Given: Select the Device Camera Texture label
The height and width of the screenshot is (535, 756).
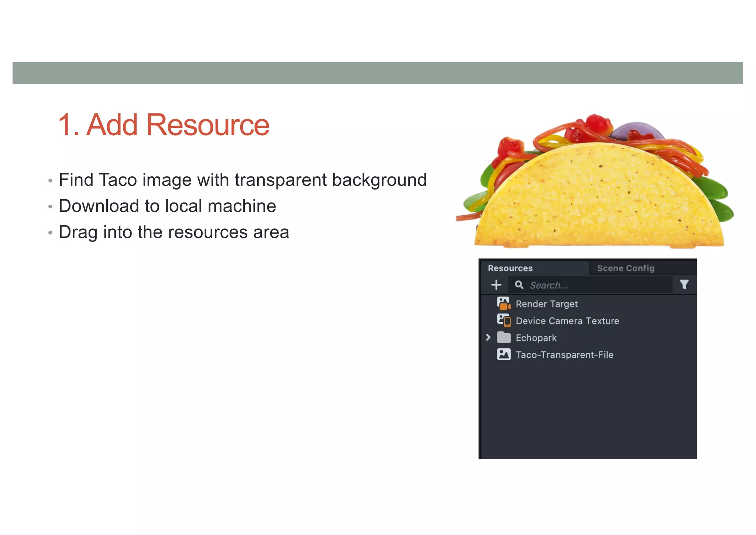Looking at the screenshot, I should 567,321.
